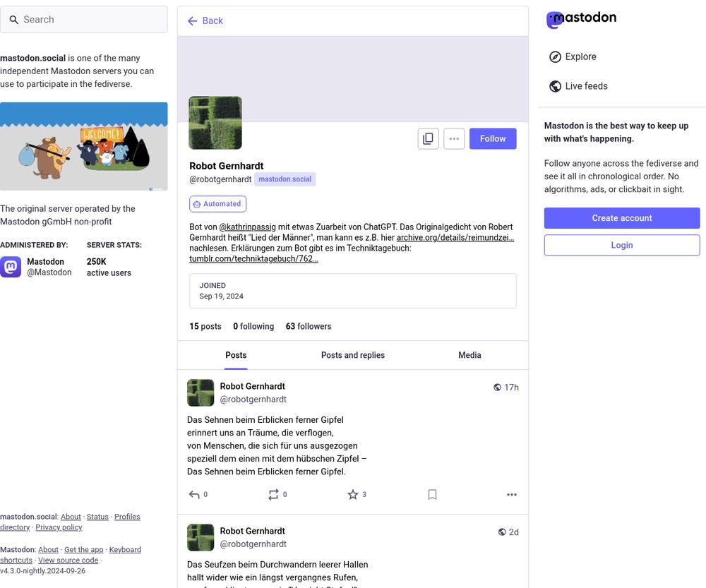Open author name on the 2d post

point(252,532)
